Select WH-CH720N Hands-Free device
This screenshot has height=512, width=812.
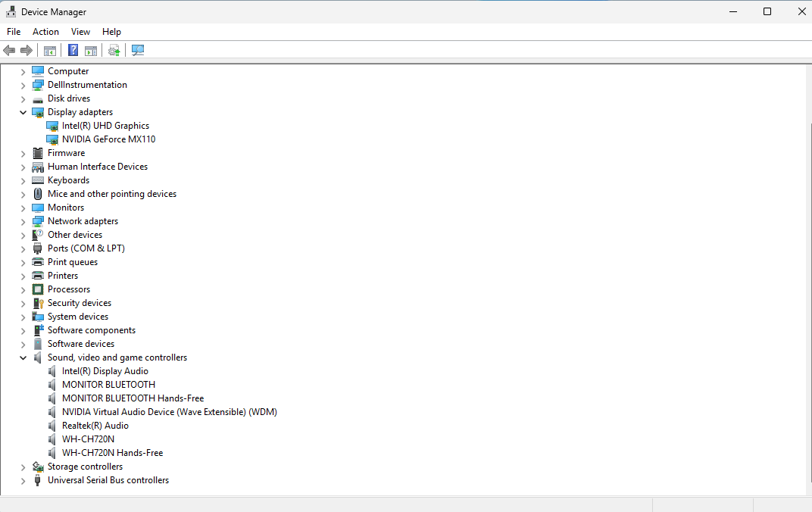pyautogui.click(x=112, y=453)
